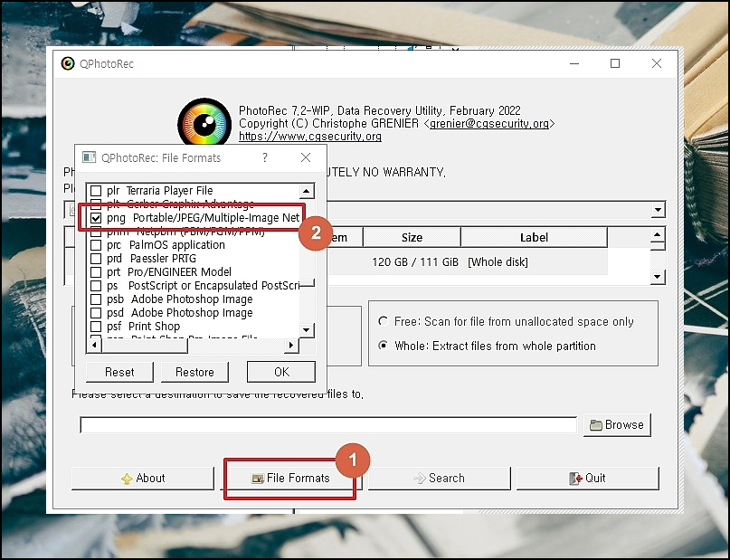
Task: Check the prt Pro/ENGINEER Model box
Action: 96,271
